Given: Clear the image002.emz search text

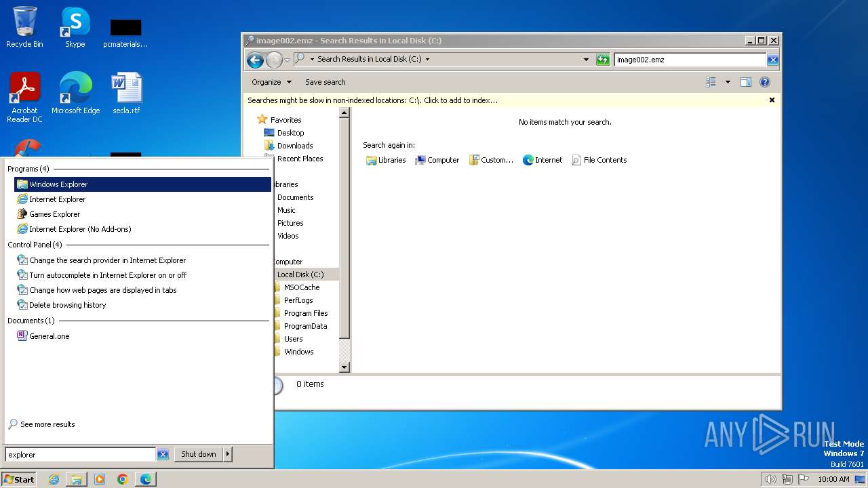Looking at the screenshot, I should [773, 60].
